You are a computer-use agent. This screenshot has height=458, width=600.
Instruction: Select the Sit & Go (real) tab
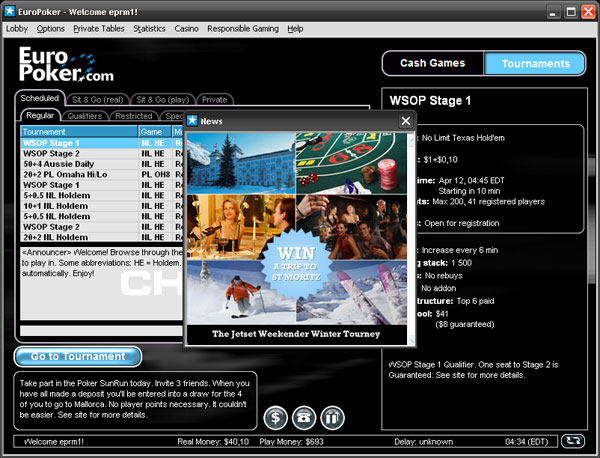(x=98, y=100)
